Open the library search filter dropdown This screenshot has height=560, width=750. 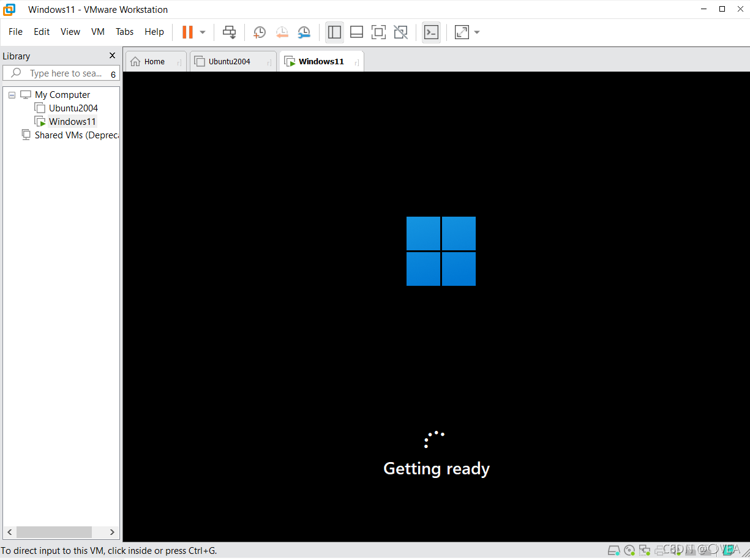(x=113, y=74)
